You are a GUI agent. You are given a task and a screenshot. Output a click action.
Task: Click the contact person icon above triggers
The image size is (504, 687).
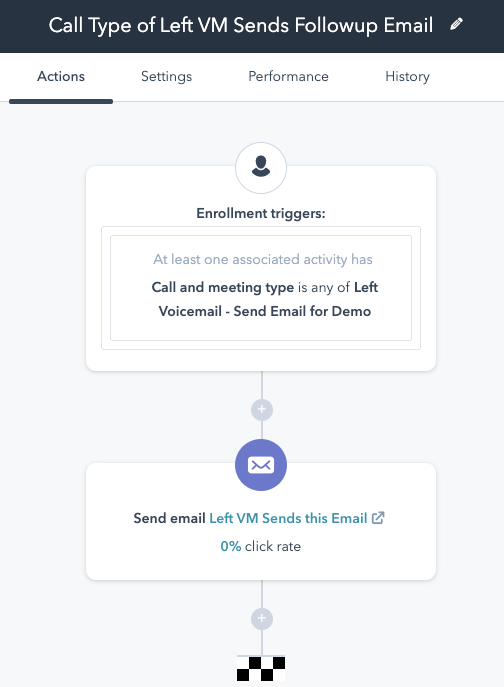(x=261, y=168)
